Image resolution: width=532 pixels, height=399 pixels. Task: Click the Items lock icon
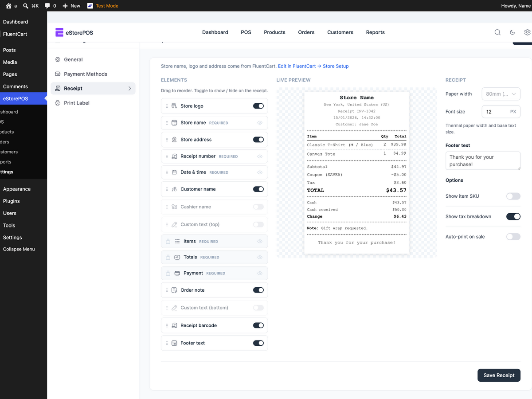(168, 242)
